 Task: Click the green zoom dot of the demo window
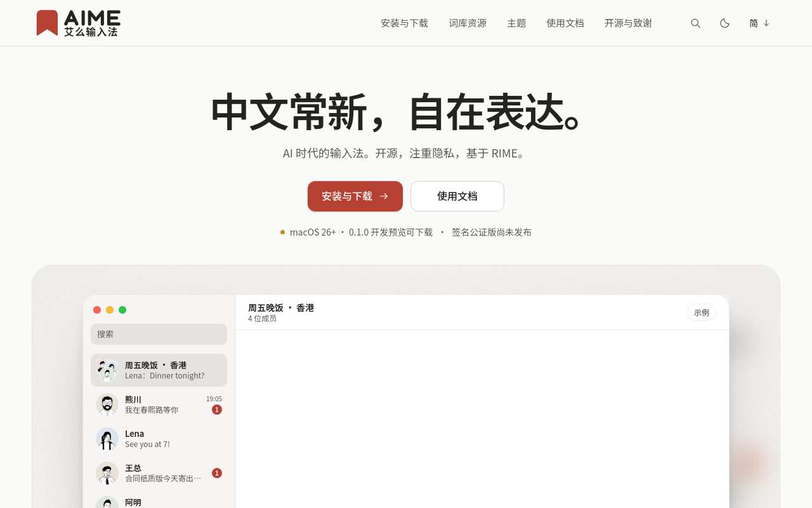tap(122, 310)
